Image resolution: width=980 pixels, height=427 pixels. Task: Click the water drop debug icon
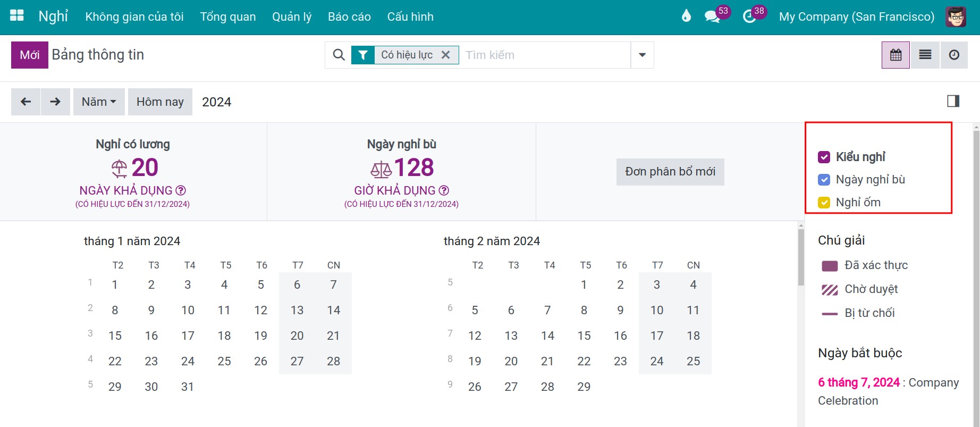tap(686, 16)
